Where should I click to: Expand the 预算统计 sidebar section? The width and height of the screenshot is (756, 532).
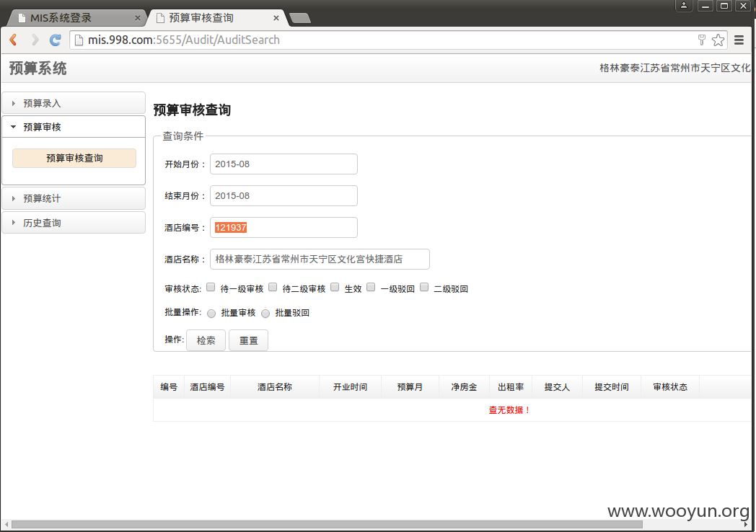(x=74, y=198)
